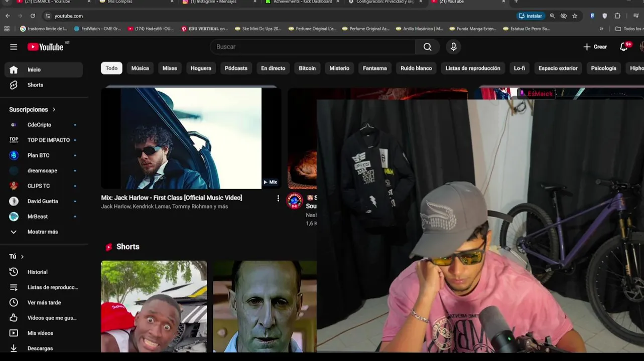
Task: Open the CdeCripto subscription channel
Action: [x=44, y=125]
